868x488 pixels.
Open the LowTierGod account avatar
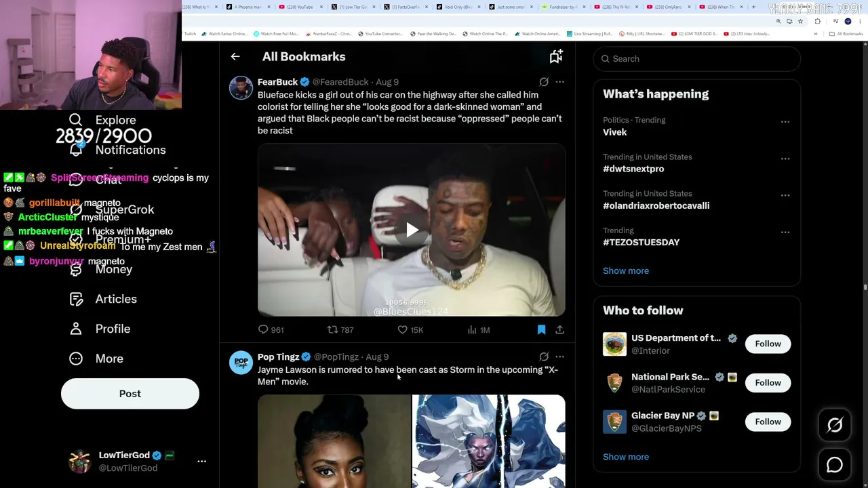(80, 461)
